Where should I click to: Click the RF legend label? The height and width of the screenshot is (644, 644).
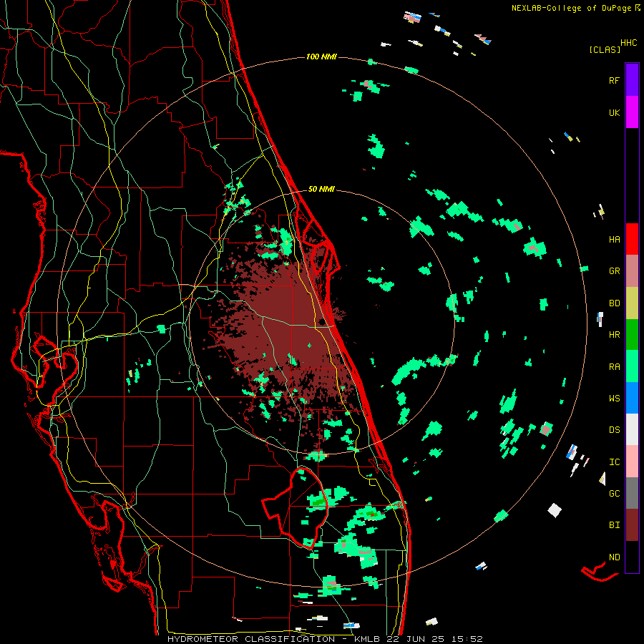tap(615, 80)
